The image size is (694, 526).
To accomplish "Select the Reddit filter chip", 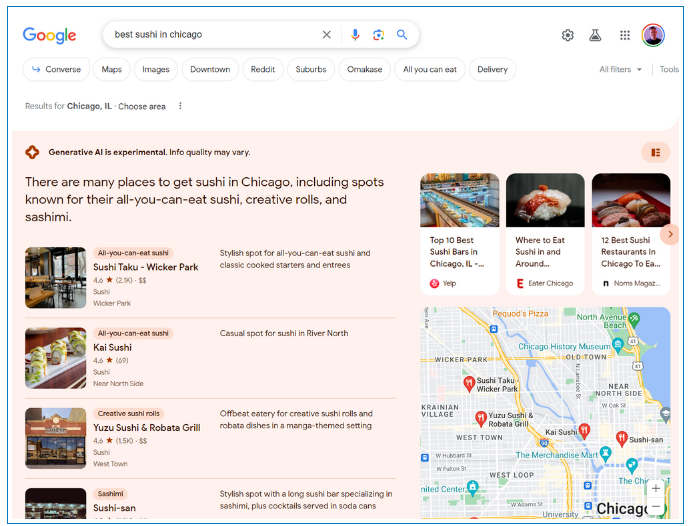I will (x=263, y=70).
